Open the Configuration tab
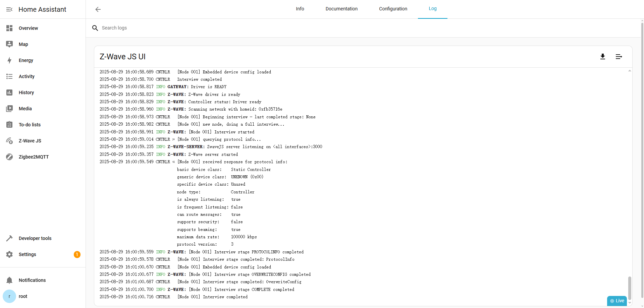Screen dimensions: 644x308 393,9
